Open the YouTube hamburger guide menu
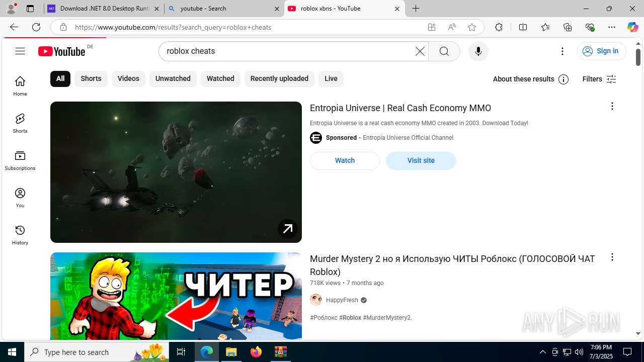Image resolution: width=644 pixels, height=362 pixels. (20, 51)
